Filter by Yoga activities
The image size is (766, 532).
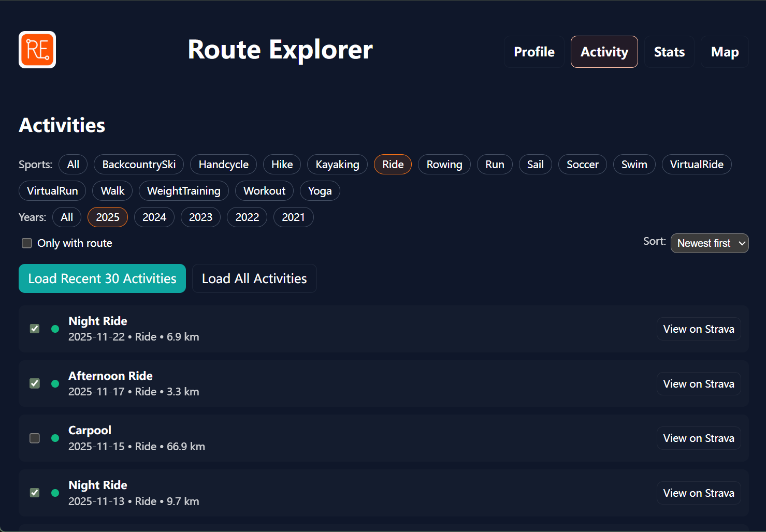[x=320, y=191]
